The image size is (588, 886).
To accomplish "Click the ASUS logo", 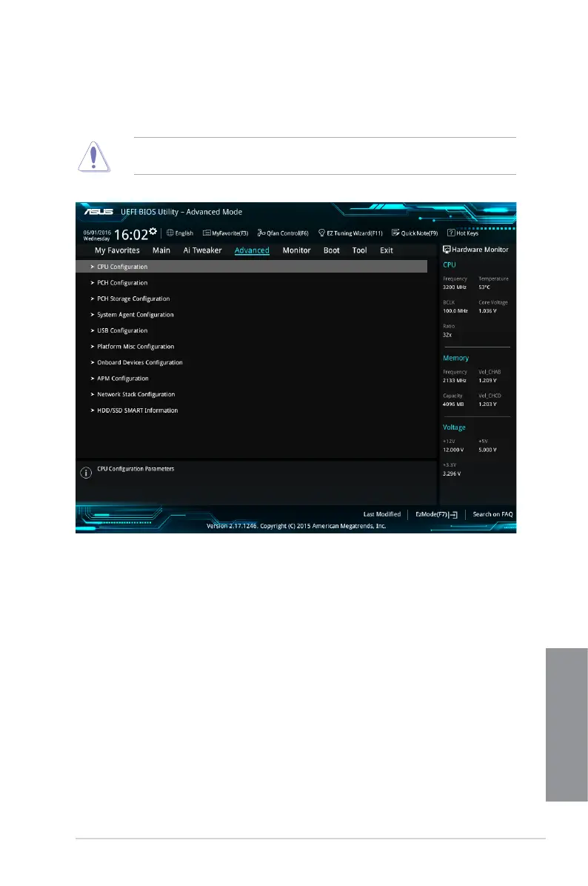I will (x=98, y=212).
